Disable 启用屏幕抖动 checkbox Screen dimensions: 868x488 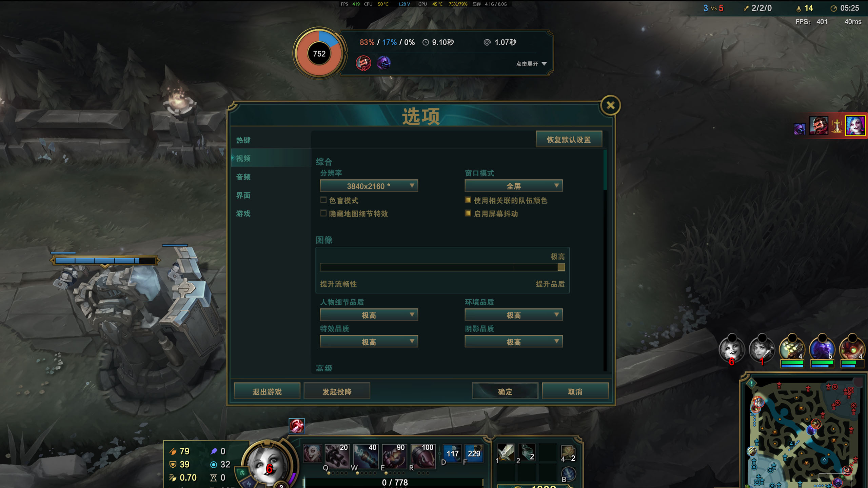tap(468, 213)
